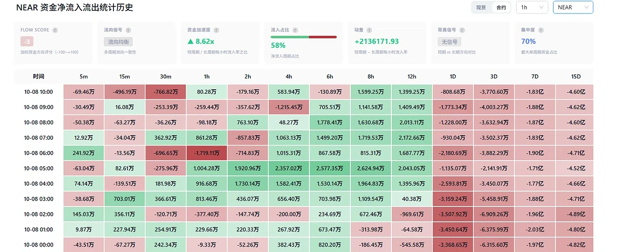Click the help icon next to FLOW SCORE

pos(55,30)
